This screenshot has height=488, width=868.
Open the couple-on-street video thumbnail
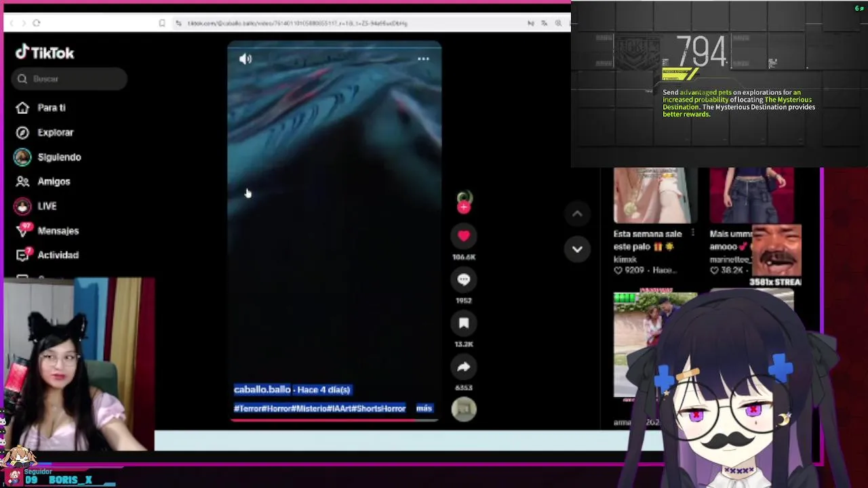coord(654,344)
